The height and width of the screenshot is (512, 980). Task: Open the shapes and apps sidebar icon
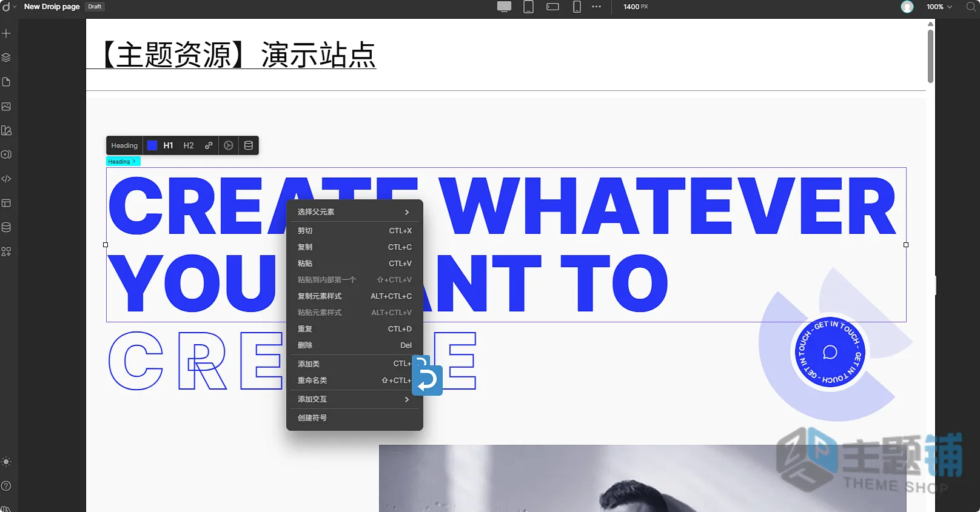point(7,251)
